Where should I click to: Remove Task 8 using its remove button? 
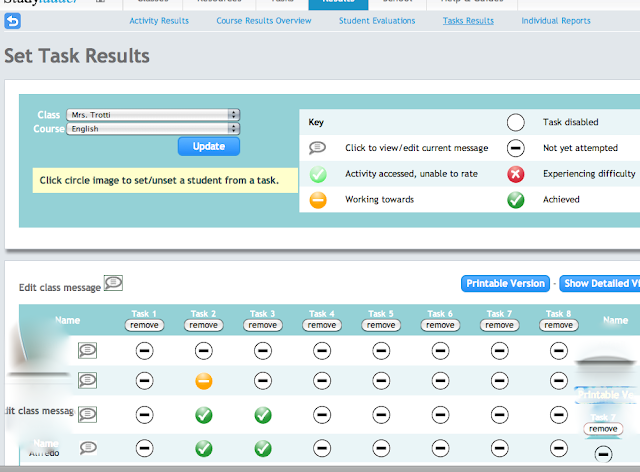pos(559,325)
